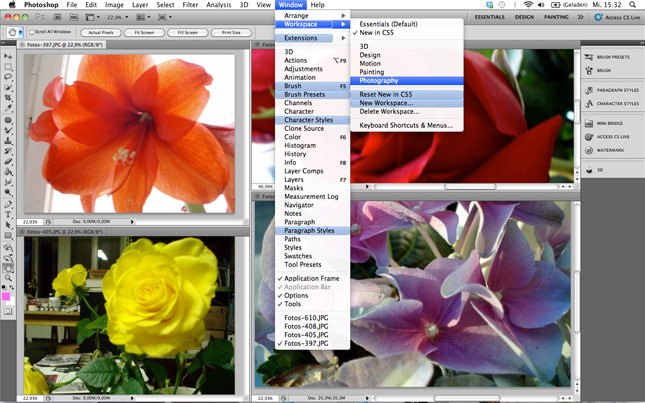Open the 3D panel icon in dock

[589, 170]
